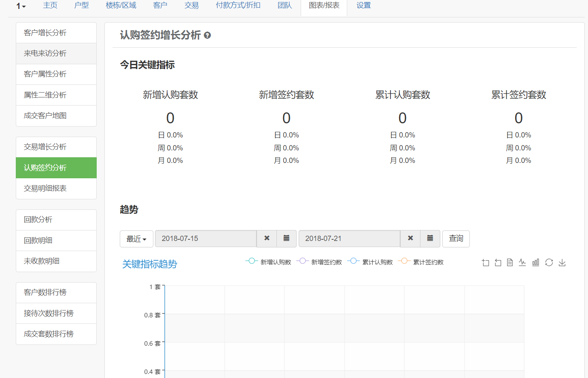The image size is (588, 378).
Task: Open 来电来访分析 in the sidebar
Action: pyautogui.click(x=45, y=53)
